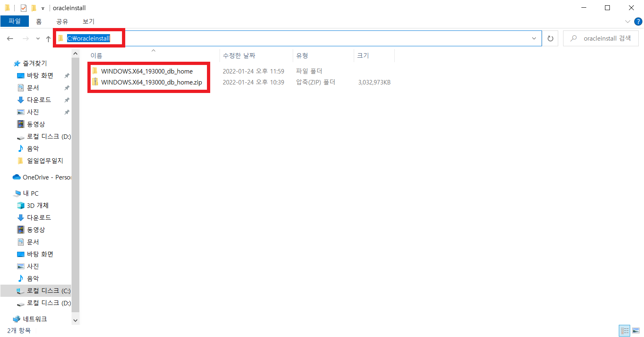Screen dimensions: 644x337
Task: Switch to large icons view layout icon
Action: pyautogui.click(x=636, y=331)
